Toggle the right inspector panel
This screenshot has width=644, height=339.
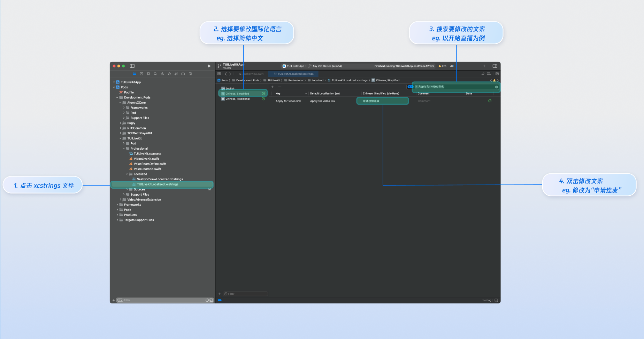coord(495,66)
